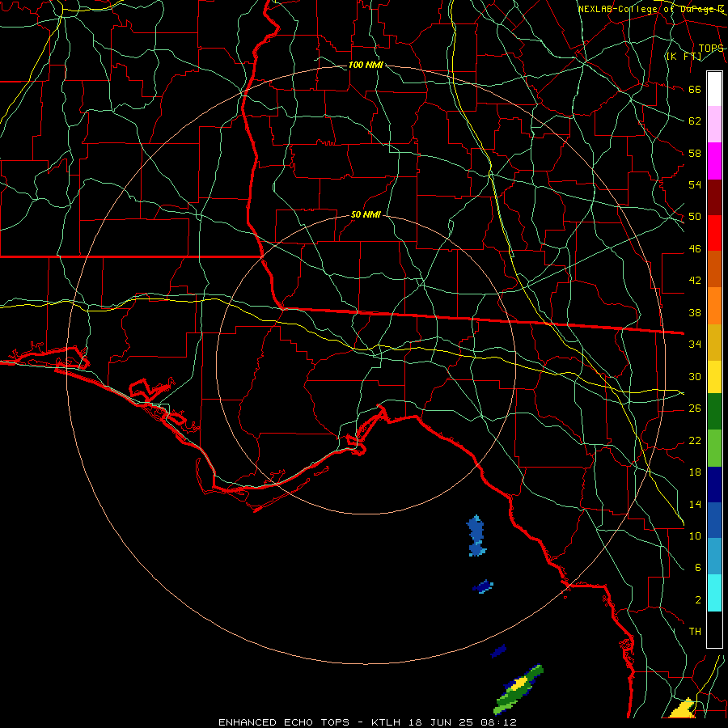Click the 50 NMI range ring label
Screen dimensions: 728x728
coord(366,214)
